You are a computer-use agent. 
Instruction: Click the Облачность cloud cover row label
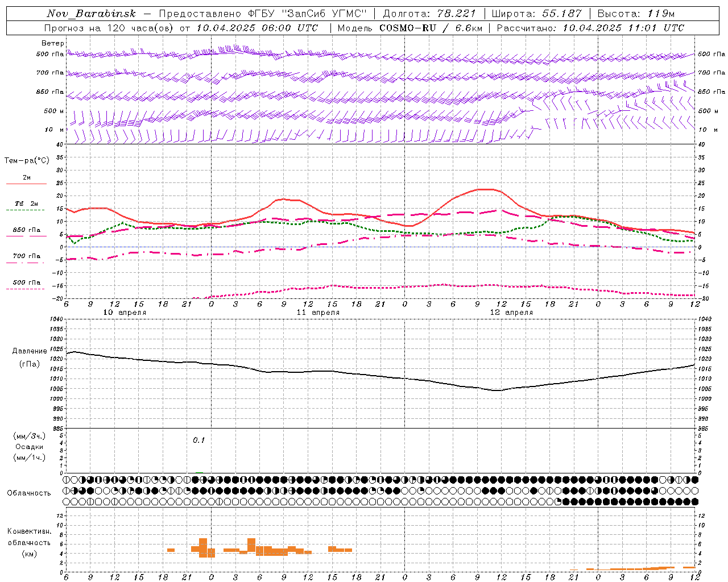[x=29, y=493]
